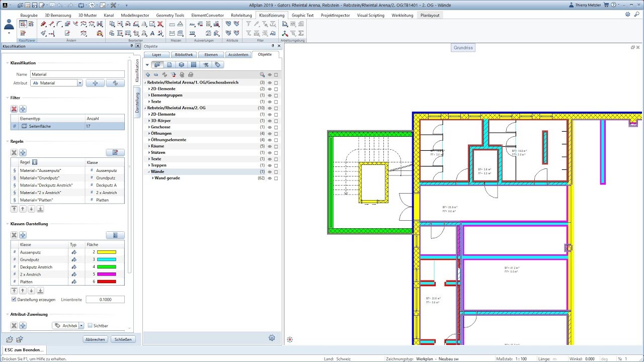Collapse the Klassen-Darstellung section
The width and height of the screenshot is (644, 362).
coord(8,224)
